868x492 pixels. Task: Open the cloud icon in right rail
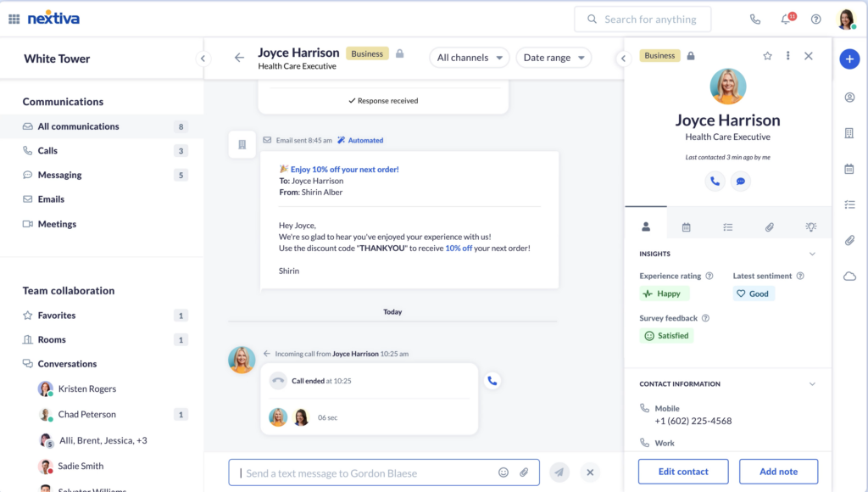tap(849, 276)
